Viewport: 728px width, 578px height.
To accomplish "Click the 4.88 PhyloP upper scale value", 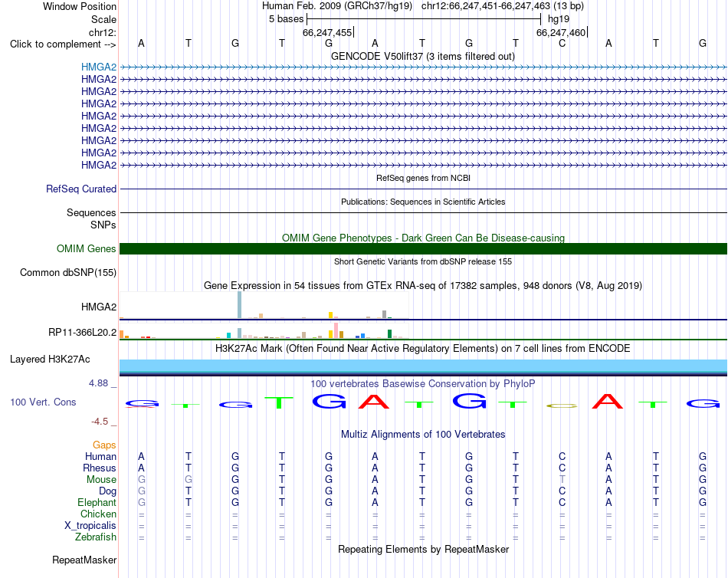I will pos(98,383).
